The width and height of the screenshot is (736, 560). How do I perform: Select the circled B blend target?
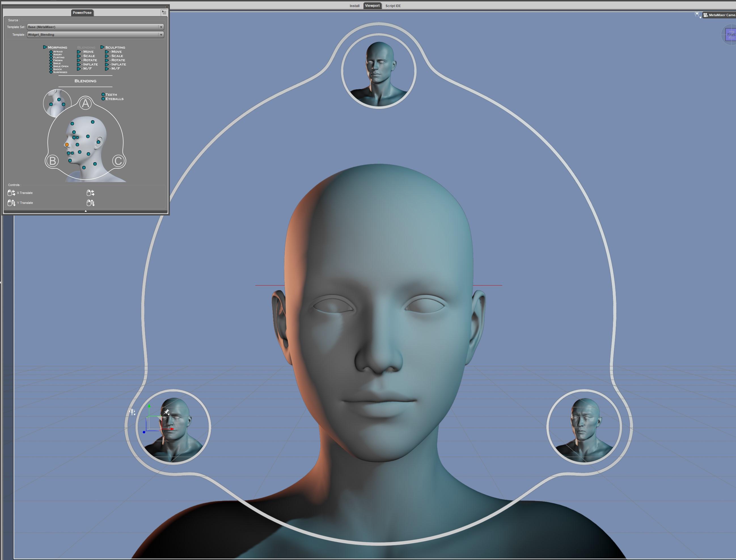coord(52,161)
